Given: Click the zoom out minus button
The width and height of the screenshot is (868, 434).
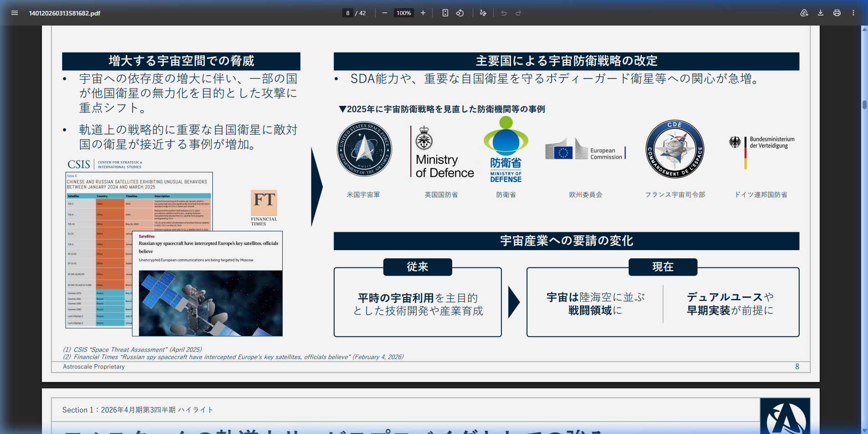Looking at the screenshot, I should [384, 13].
